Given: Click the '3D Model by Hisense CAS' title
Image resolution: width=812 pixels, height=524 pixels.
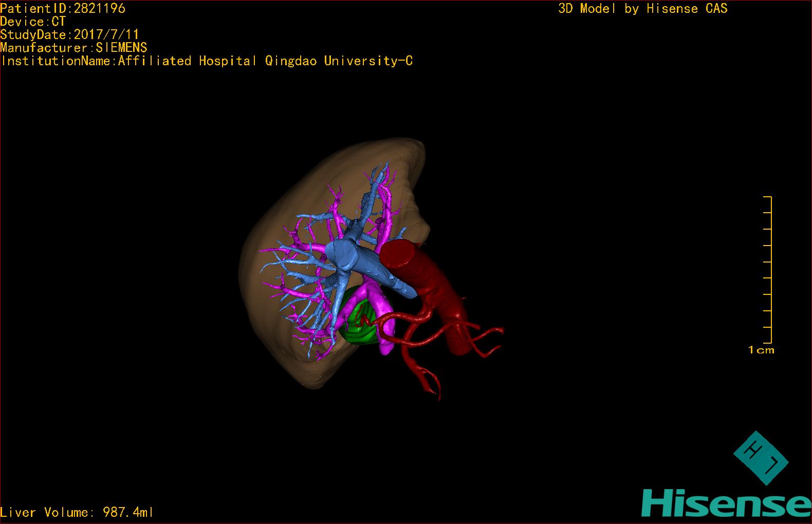Looking at the screenshot, I should (643, 8).
